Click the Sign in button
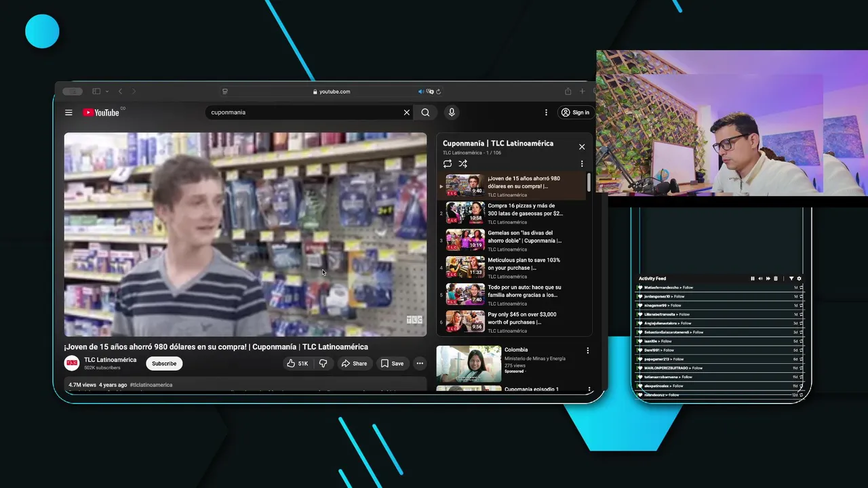868x488 pixels. (575, 113)
